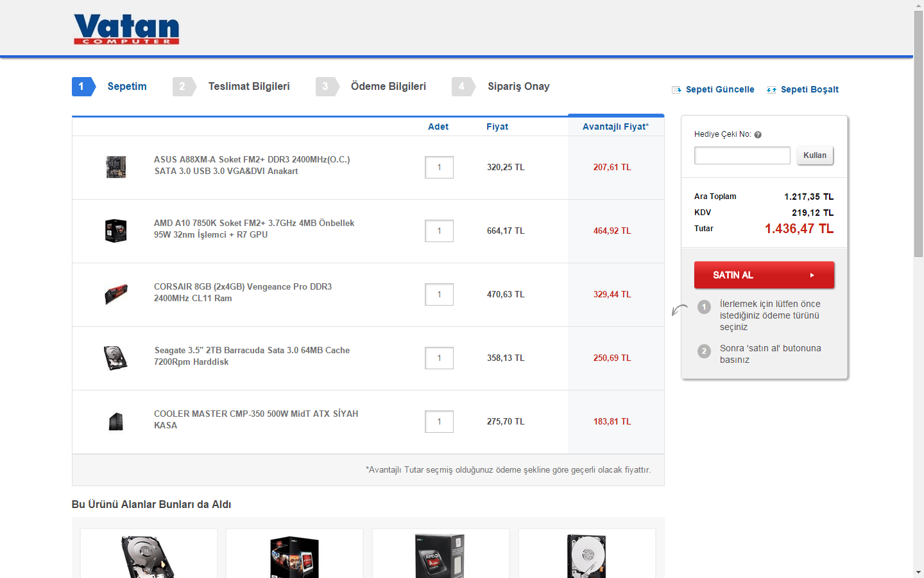This screenshot has height=578, width=924.
Task: Click the scrollbar down arrow
Action: pos(919,572)
